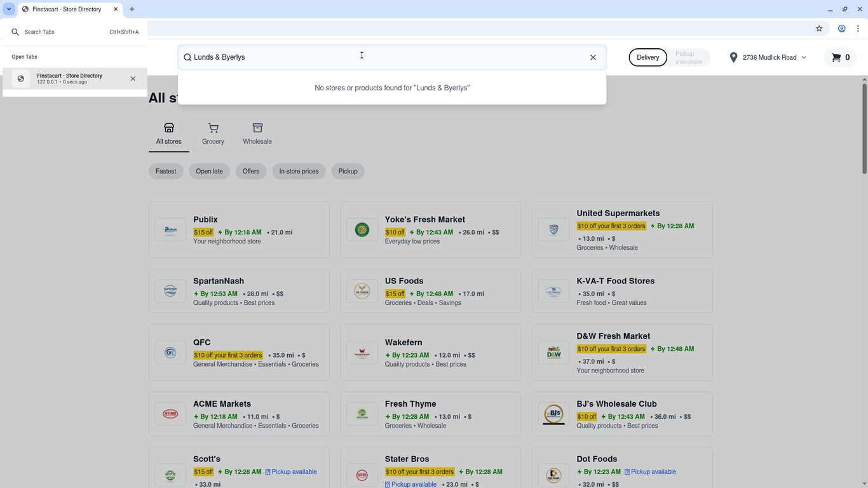Focus the store search input field
This screenshot has width=868, height=488.
(388, 57)
